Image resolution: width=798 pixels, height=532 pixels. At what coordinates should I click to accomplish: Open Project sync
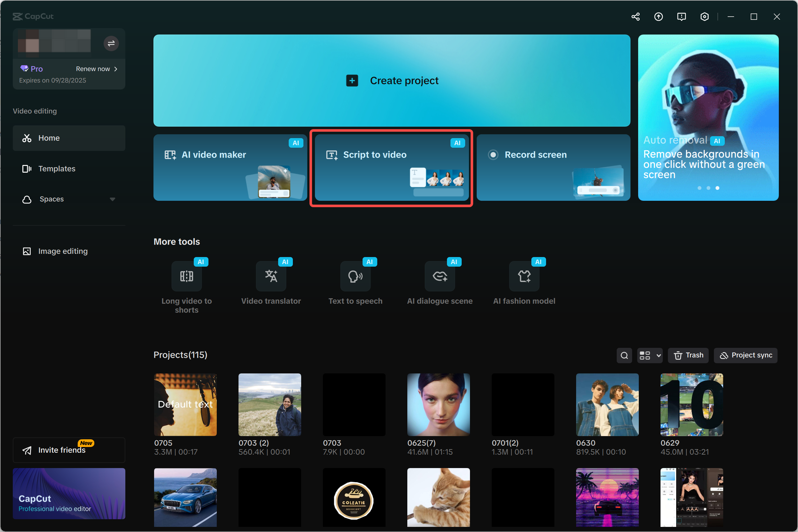click(746, 355)
